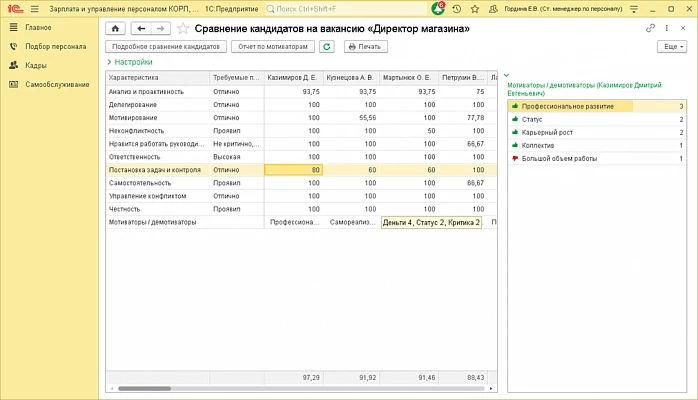Viewport: 698px width, 400px height.
Task: Click total score 97,29
Action: tap(311, 377)
